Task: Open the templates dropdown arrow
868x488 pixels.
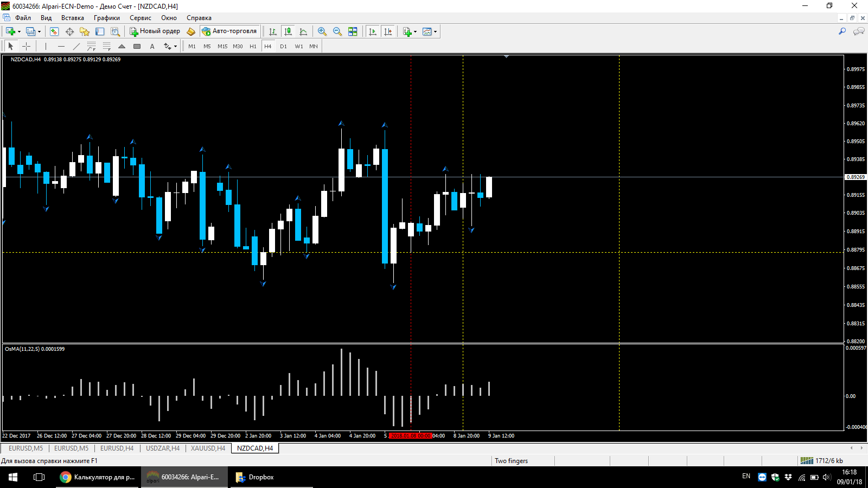Action: click(435, 31)
